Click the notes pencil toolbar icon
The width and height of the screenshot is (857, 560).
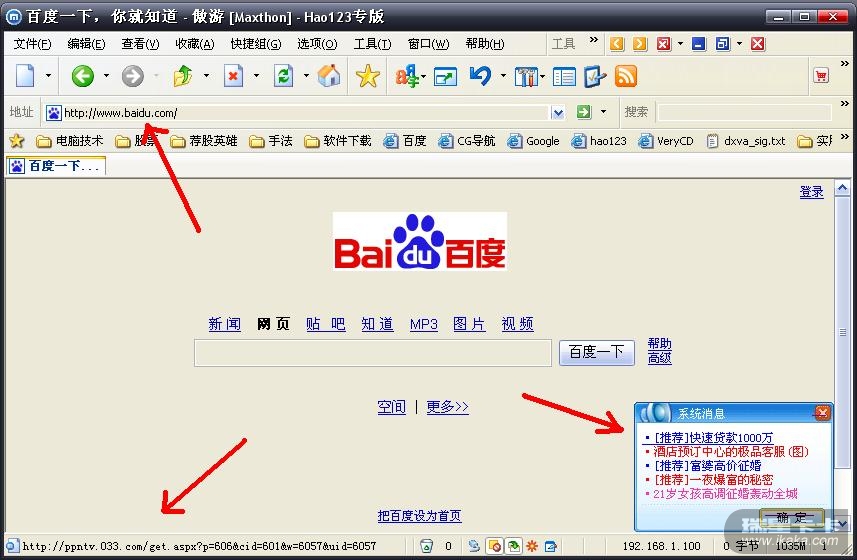click(x=595, y=76)
